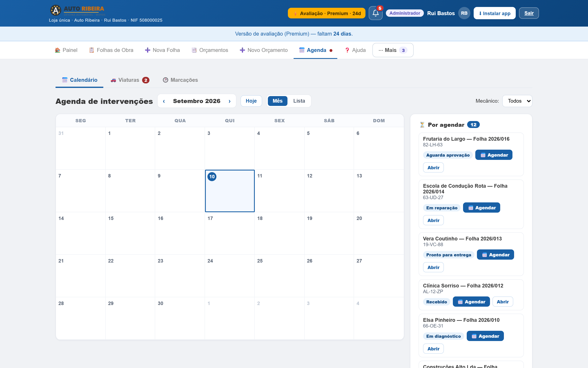Image resolution: width=588 pixels, height=368 pixels.
Task: Agendar Elsa Pinheiro folha 2026/010
Action: (485, 336)
